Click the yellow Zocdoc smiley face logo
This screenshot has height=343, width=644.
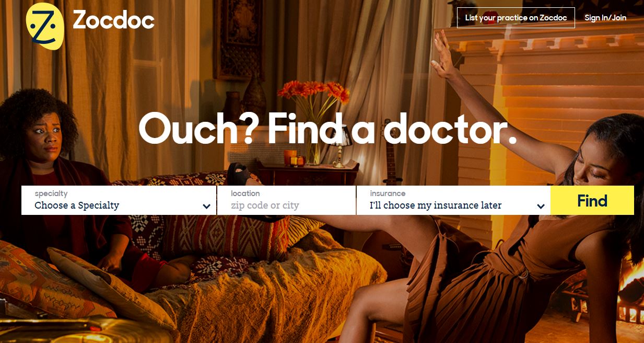pyautogui.click(x=44, y=26)
